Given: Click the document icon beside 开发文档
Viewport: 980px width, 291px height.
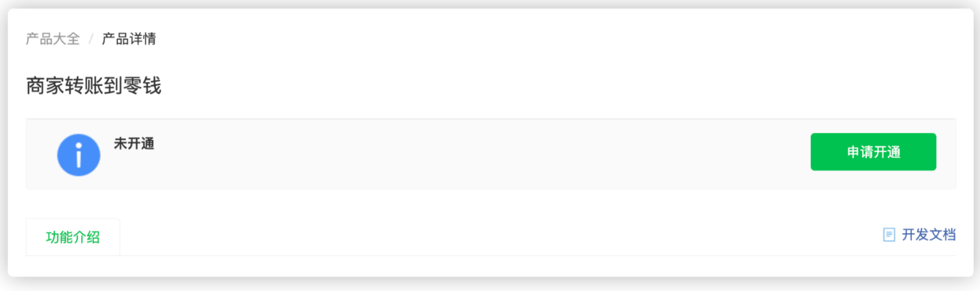Looking at the screenshot, I should [889, 235].
